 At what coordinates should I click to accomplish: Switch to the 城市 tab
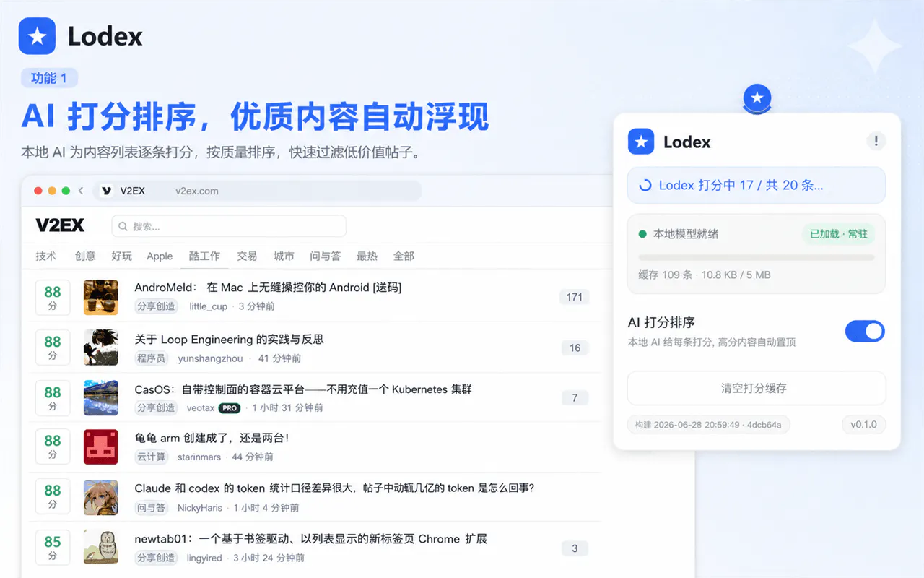[284, 256]
